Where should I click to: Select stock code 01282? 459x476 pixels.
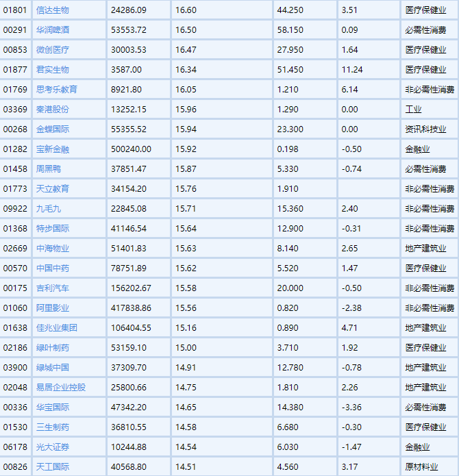pyautogui.click(x=15, y=149)
